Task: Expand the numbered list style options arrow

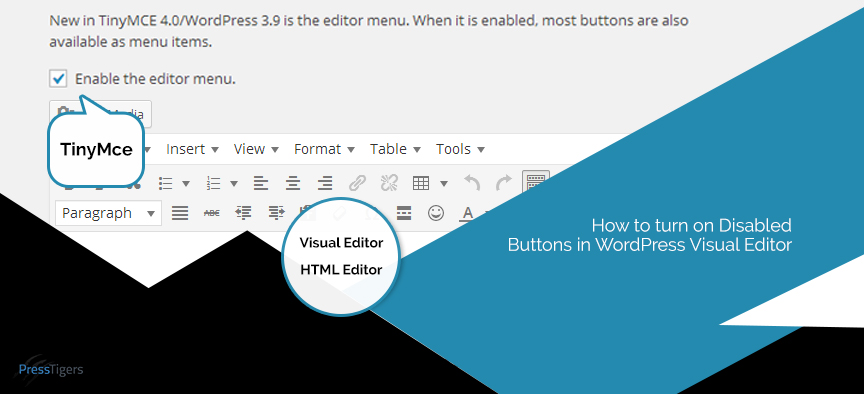Action: point(234,183)
